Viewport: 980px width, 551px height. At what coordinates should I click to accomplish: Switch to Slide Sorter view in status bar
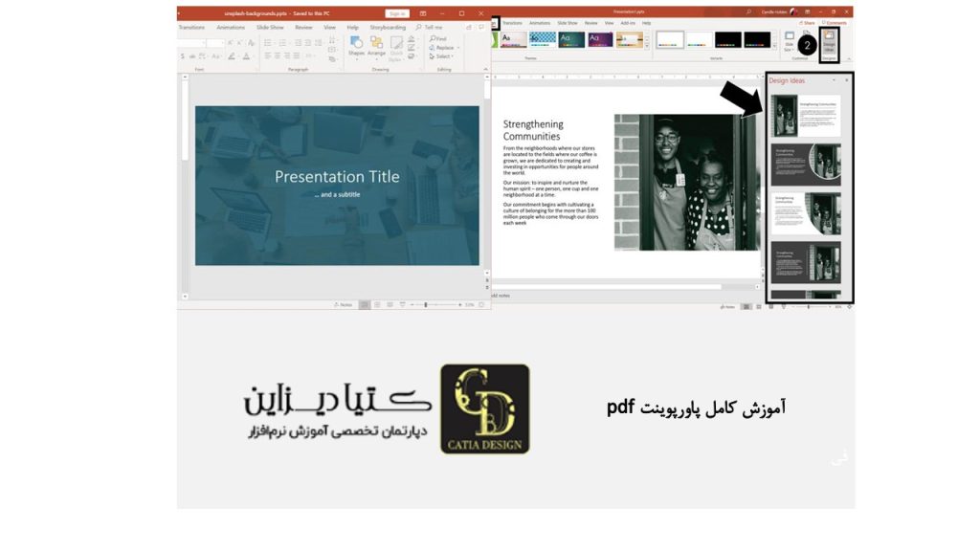377,304
